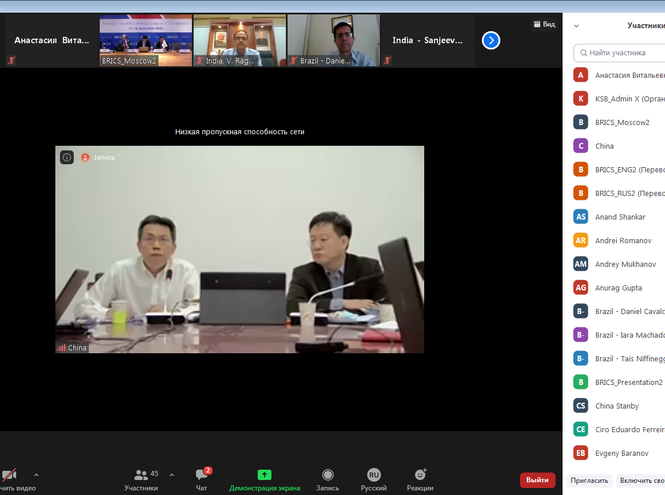Switch the view layout using Вид
The height and width of the screenshot is (495, 665).
pos(543,24)
